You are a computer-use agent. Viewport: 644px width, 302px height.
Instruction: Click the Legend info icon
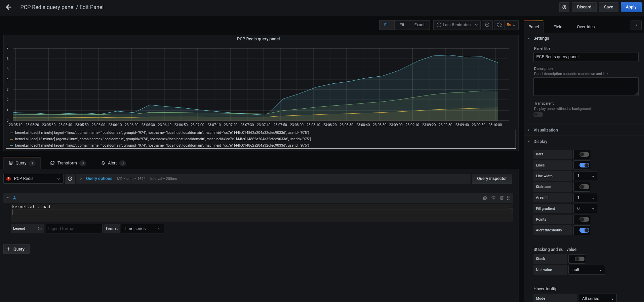pyautogui.click(x=40, y=229)
